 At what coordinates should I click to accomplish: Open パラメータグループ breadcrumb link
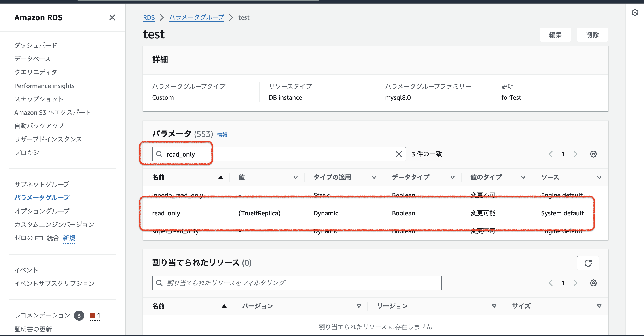196,17
